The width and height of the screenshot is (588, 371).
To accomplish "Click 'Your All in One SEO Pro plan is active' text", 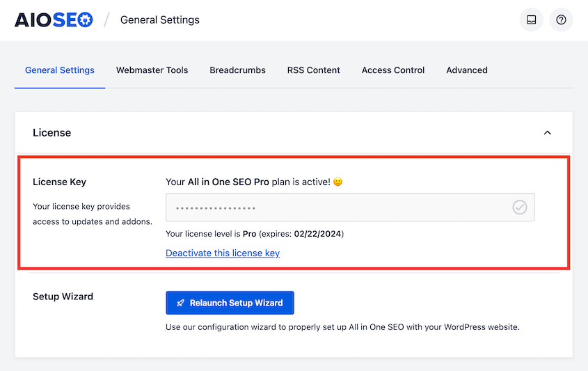I will point(248,182).
